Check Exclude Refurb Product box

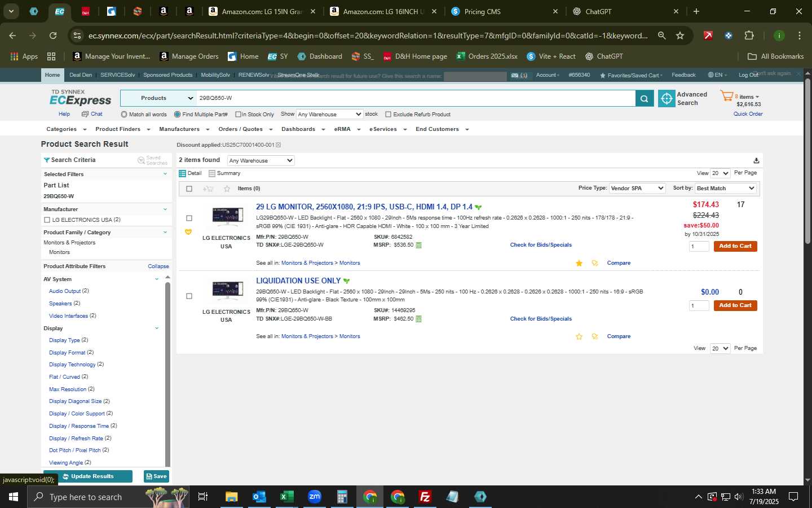point(388,115)
